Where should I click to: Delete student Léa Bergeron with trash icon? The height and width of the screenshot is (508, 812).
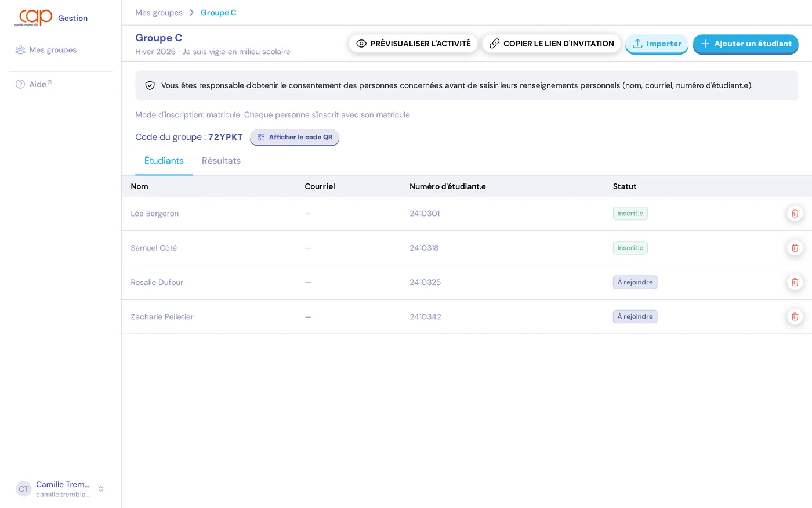[x=795, y=214]
